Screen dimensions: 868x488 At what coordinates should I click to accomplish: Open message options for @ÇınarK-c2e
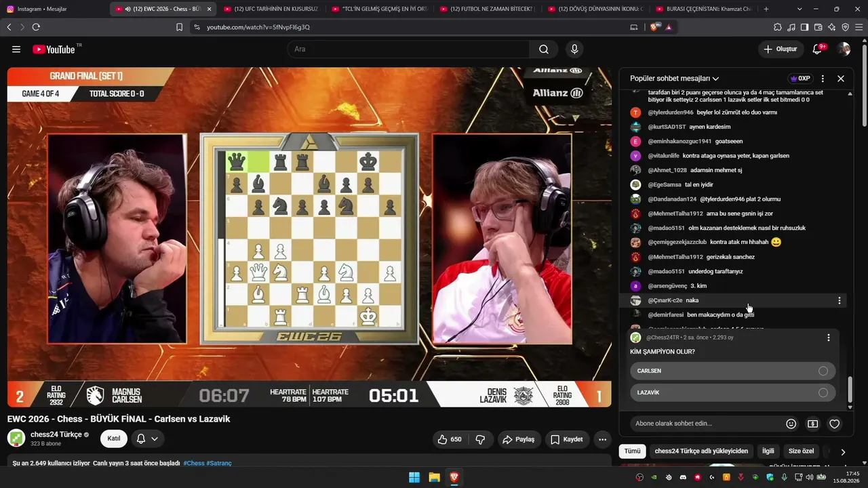[x=839, y=300]
